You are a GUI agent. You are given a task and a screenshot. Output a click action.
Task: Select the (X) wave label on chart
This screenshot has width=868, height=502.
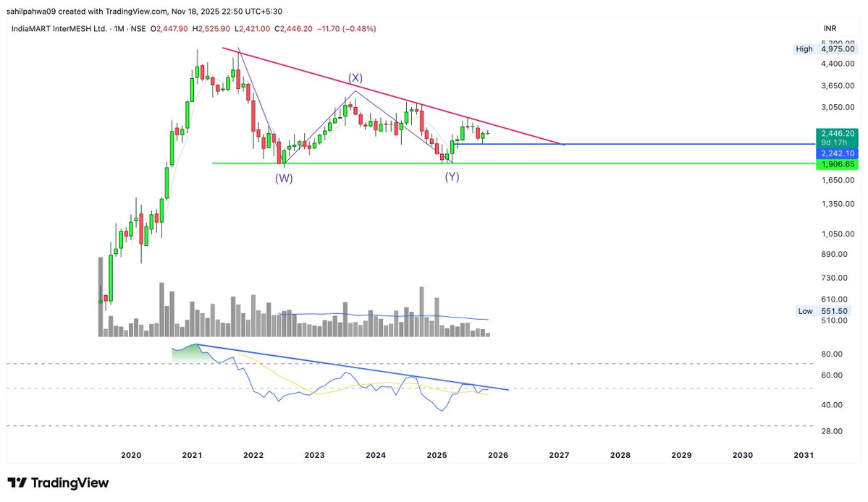pos(355,77)
